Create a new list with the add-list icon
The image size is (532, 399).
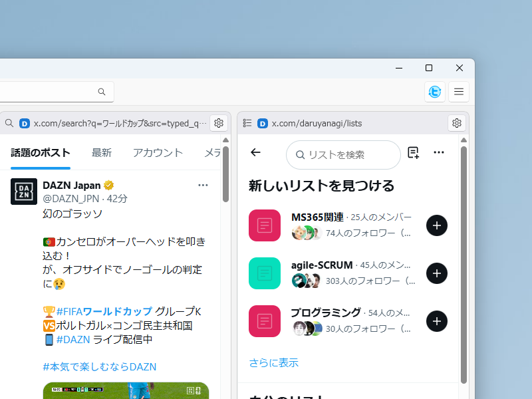click(413, 153)
